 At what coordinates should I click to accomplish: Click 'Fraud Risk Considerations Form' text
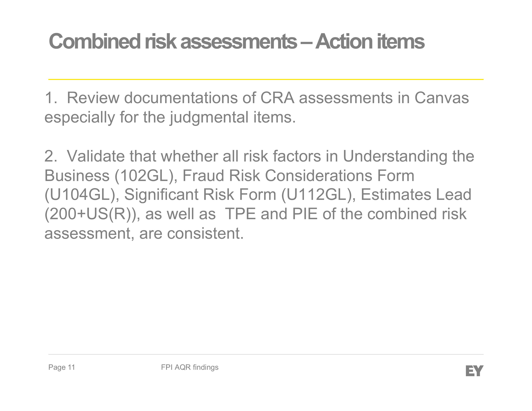tap(298, 176)
